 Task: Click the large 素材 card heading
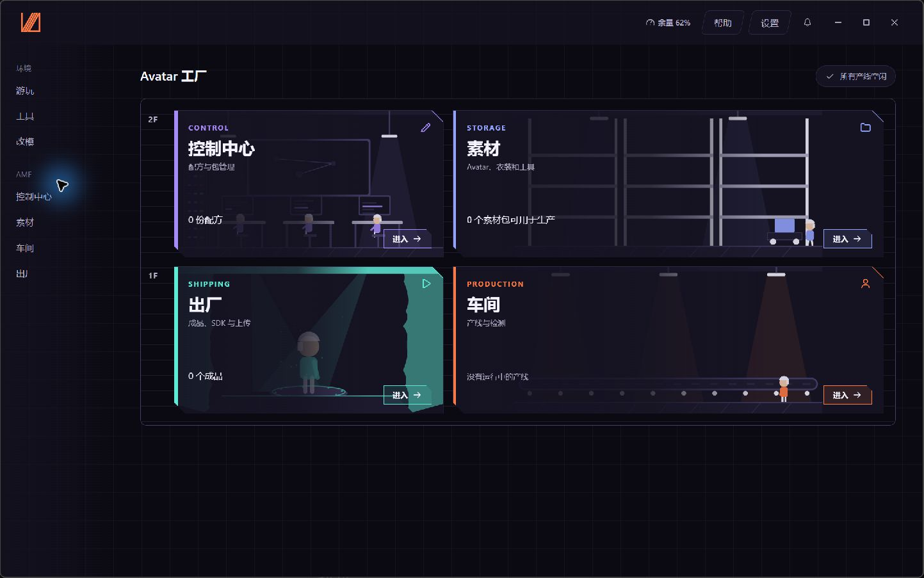483,149
